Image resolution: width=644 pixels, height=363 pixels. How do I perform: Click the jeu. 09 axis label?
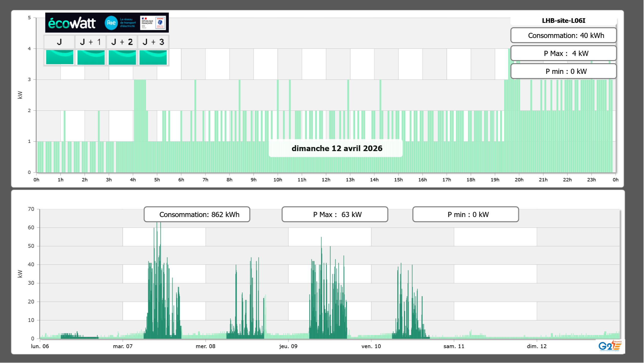pyautogui.click(x=288, y=346)
